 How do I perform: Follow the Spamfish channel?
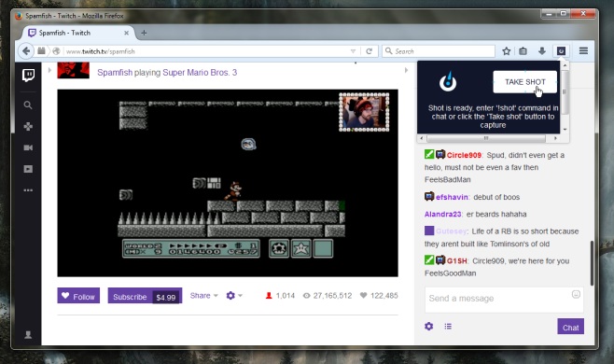click(x=78, y=296)
